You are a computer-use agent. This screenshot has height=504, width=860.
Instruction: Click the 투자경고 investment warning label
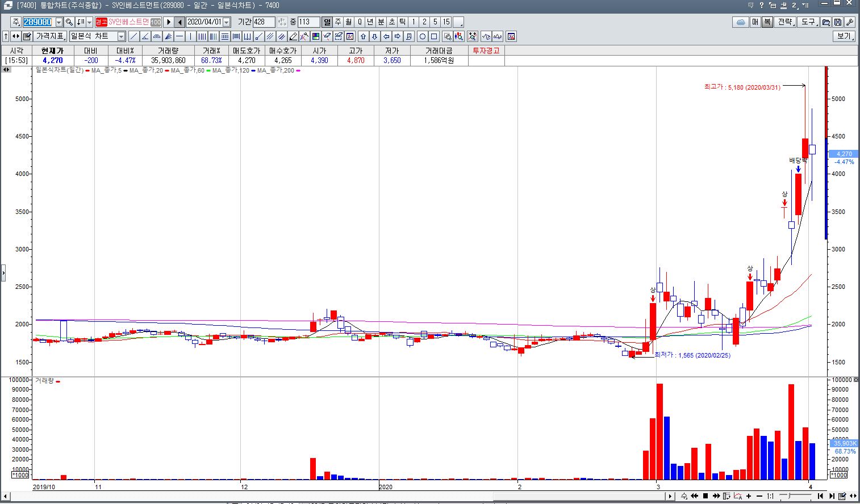click(486, 51)
